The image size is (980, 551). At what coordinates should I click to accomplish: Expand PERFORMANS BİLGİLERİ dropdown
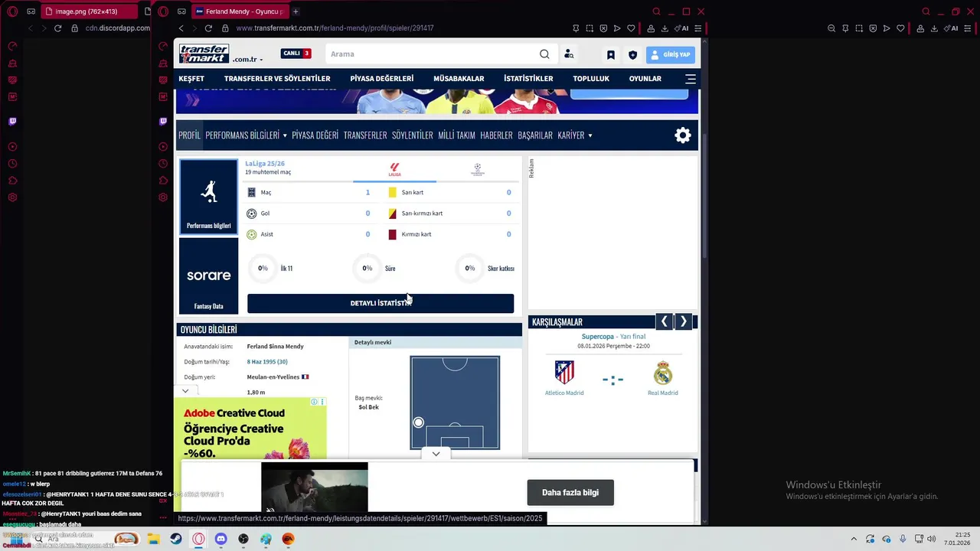[x=246, y=135]
